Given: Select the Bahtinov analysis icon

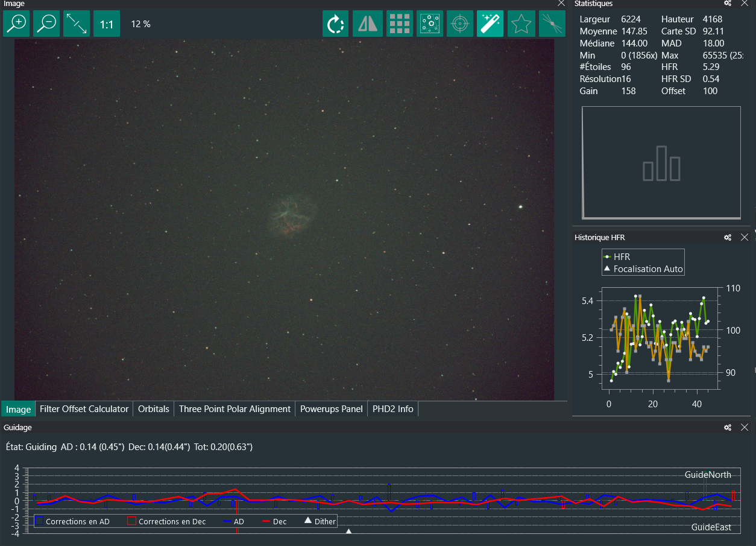Looking at the screenshot, I should 552,24.
